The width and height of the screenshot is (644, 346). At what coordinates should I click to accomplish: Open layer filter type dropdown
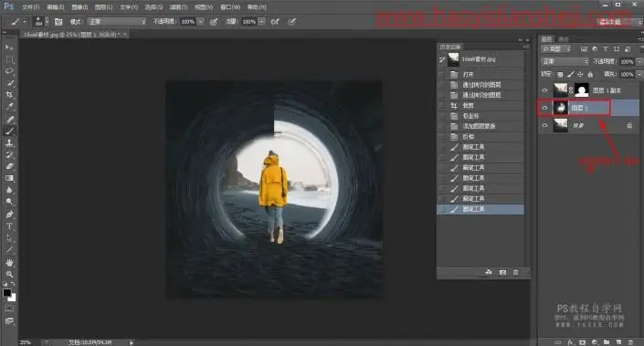click(556, 49)
